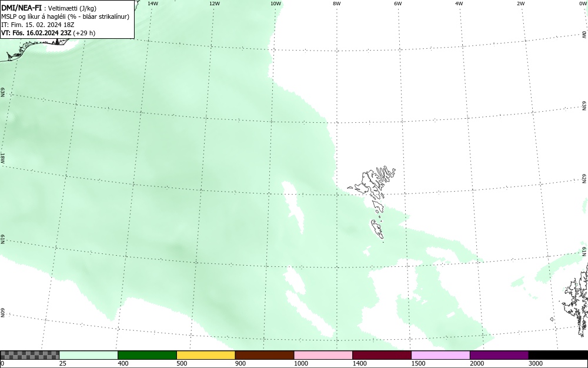This screenshot has height=368, width=588.
Task: Click the DMI/NEA-FI title text
Action: (21, 8)
